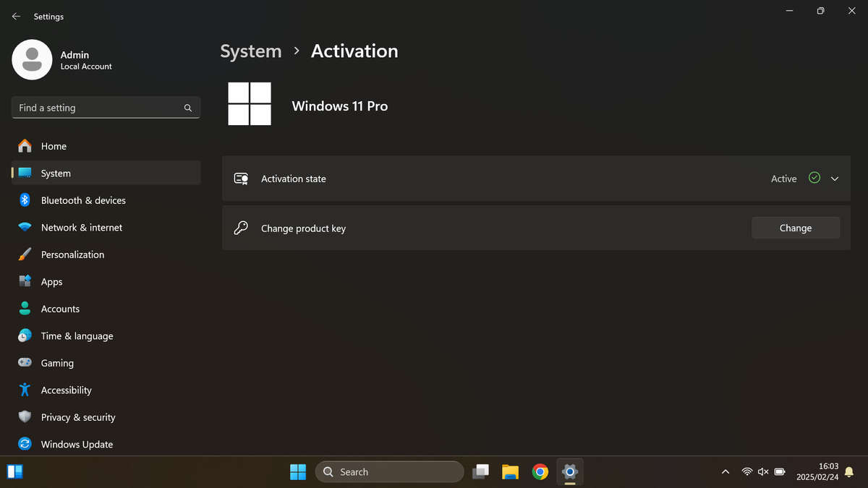
Task: Select the Personalization paintbrush icon
Action: pyautogui.click(x=25, y=254)
